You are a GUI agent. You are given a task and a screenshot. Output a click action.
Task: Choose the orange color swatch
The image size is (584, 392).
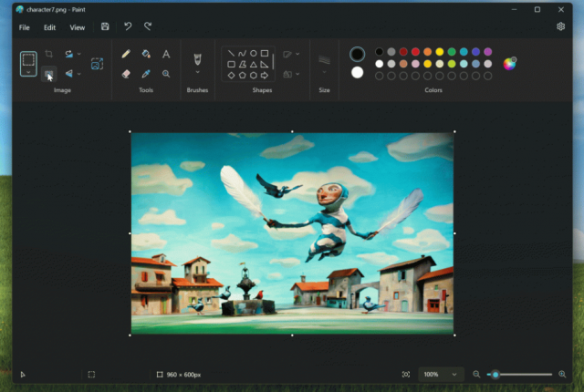pyautogui.click(x=427, y=52)
